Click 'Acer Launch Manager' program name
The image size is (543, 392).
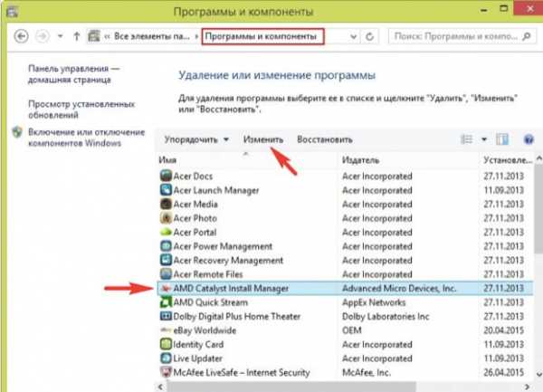[216, 190]
